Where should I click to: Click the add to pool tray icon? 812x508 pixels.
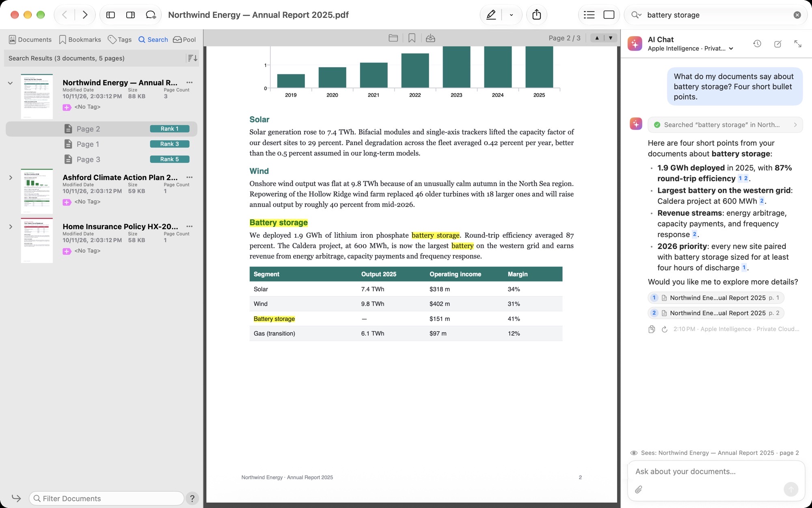click(430, 38)
